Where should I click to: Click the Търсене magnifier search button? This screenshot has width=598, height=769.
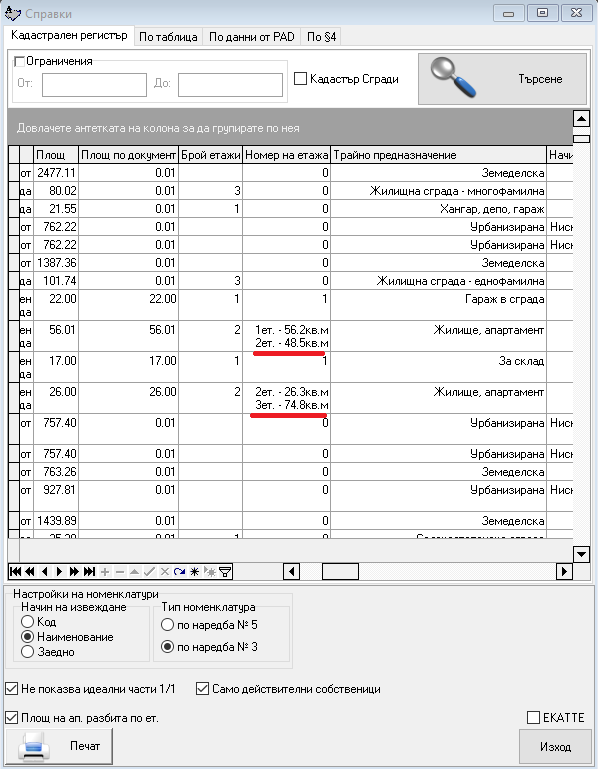(502, 79)
